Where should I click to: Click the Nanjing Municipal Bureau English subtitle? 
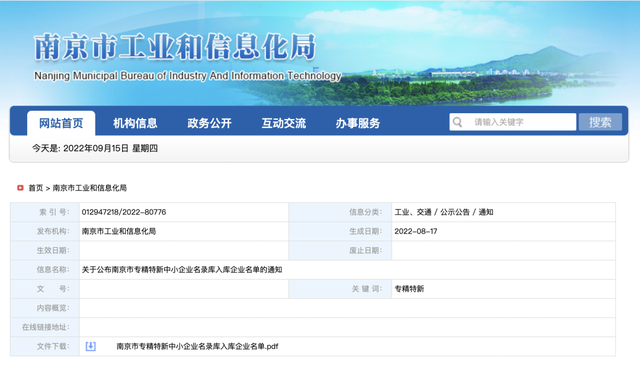click(x=188, y=76)
